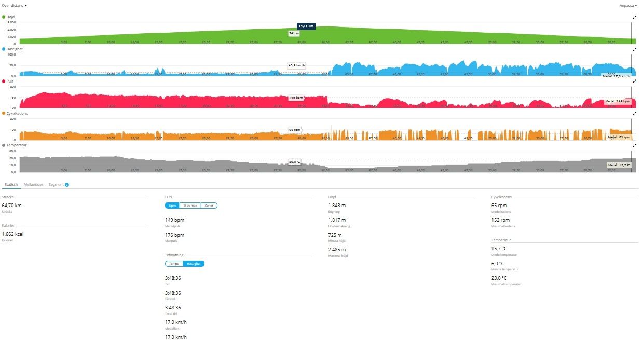This screenshot has width=644, height=341.
Task: Click the green Höjd legend dot
Action: pyautogui.click(x=4, y=17)
